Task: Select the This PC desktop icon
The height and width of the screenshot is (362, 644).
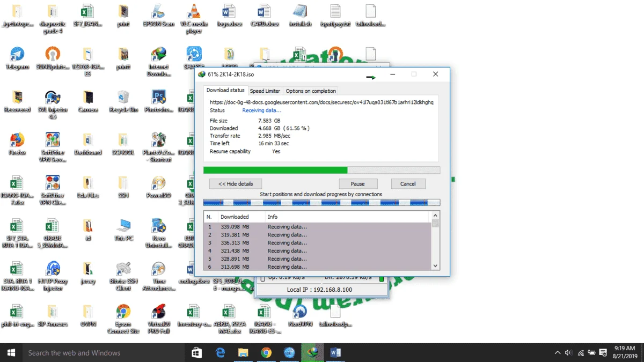Action: [x=123, y=230]
